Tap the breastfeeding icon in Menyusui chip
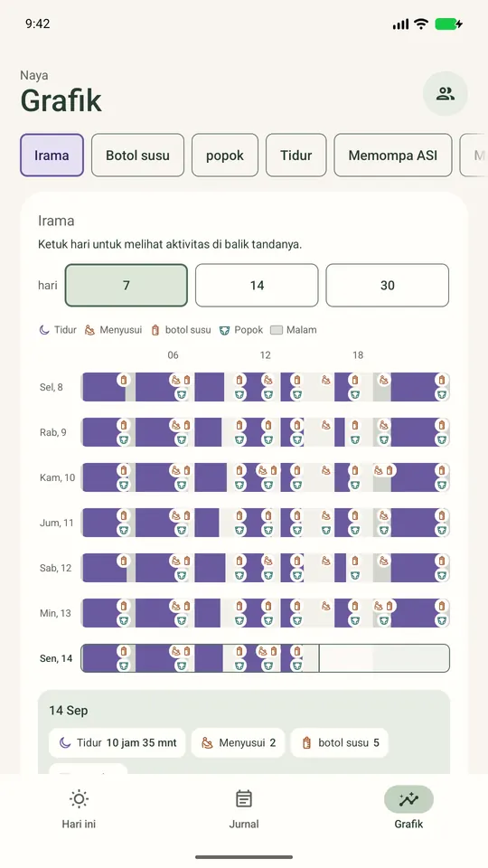Screen dimensions: 488x868 pos(207,743)
